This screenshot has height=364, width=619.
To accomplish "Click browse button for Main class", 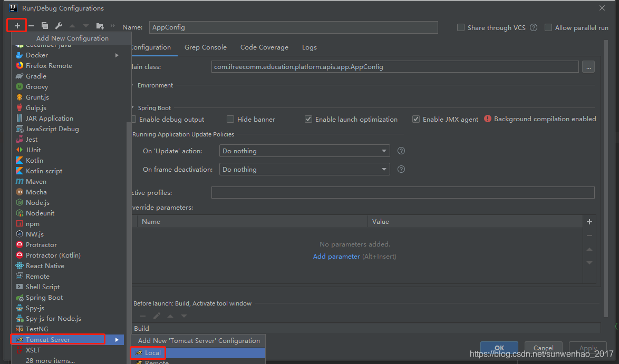I will point(588,67).
